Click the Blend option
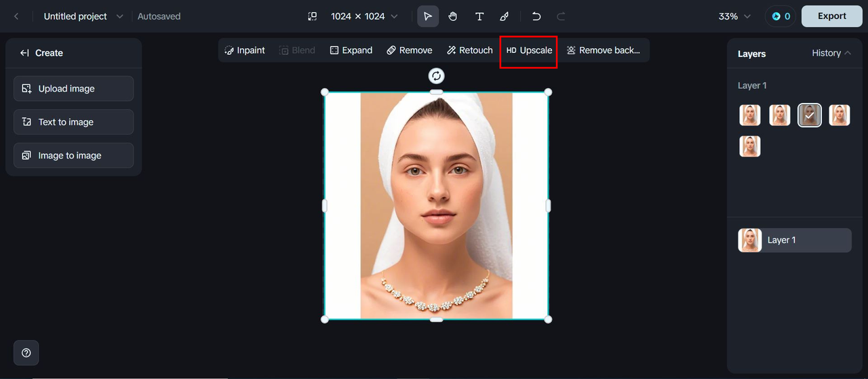Image resolution: width=868 pixels, height=379 pixels. pyautogui.click(x=297, y=50)
